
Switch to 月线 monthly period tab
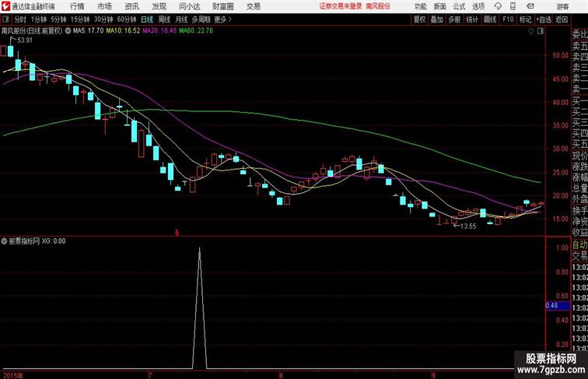point(181,19)
